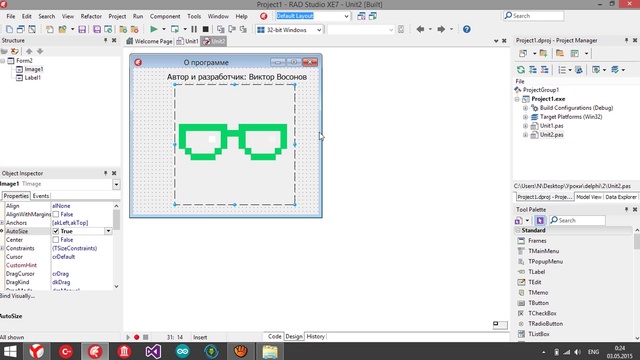Switch to the Events tab

(x=41, y=196)
